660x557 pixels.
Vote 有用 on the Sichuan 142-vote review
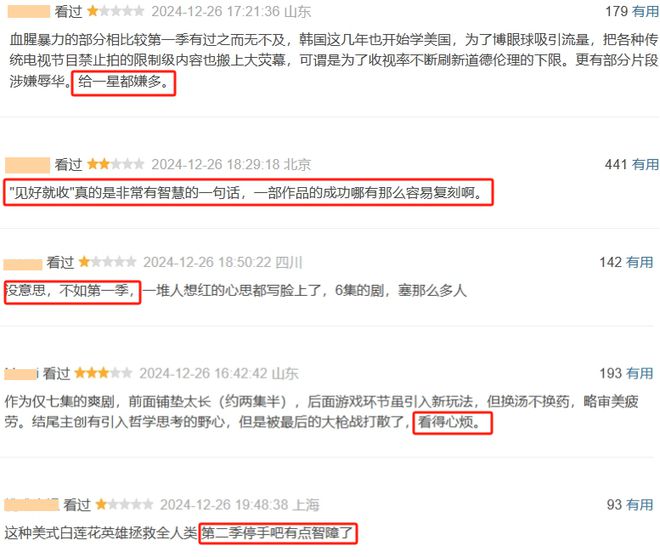tap(640, 262)
